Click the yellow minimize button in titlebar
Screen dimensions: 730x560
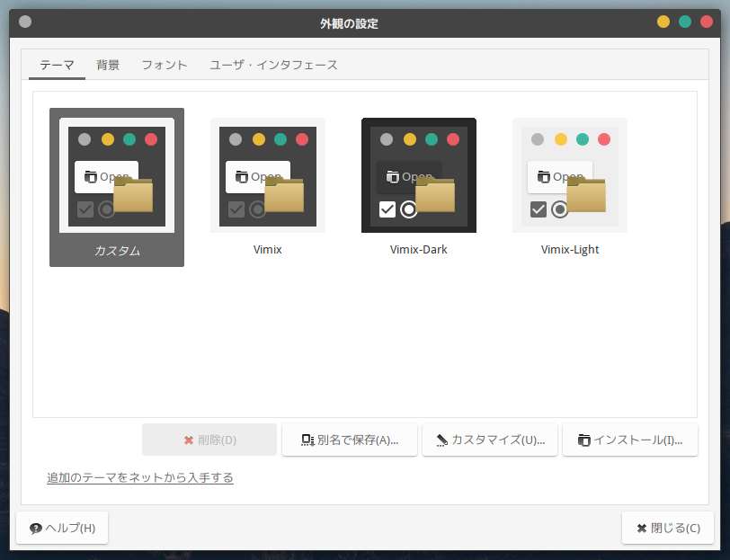tap(663, 22)
